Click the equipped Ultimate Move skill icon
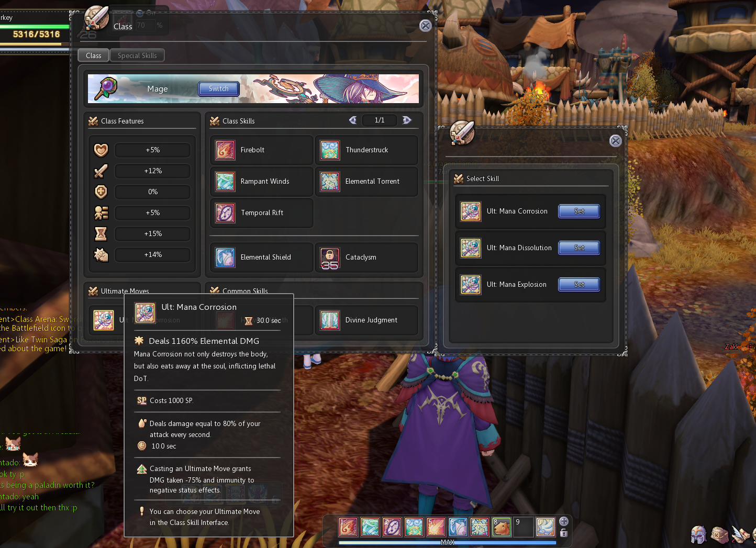 click(104, 320)
